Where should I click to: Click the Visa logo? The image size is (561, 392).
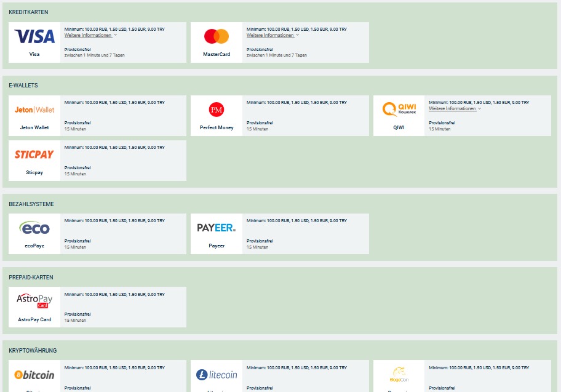(x=34, y=36)
